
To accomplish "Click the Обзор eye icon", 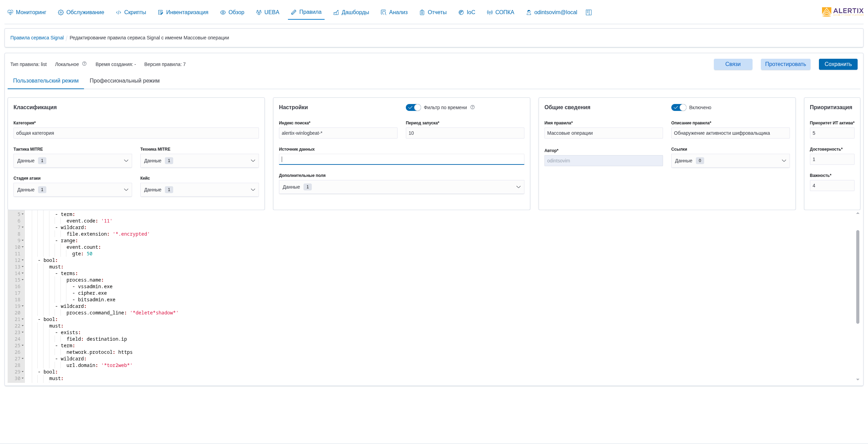I will tap(223, 12).
